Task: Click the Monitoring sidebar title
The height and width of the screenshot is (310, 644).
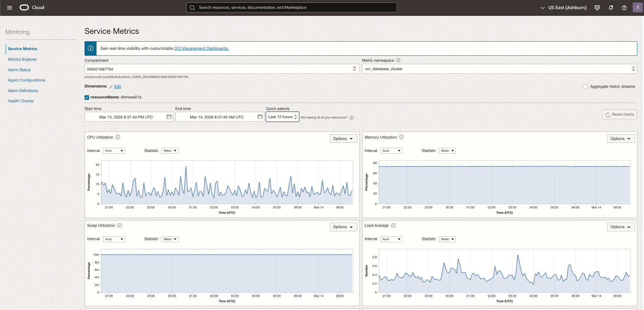Action: pos(18,32)
